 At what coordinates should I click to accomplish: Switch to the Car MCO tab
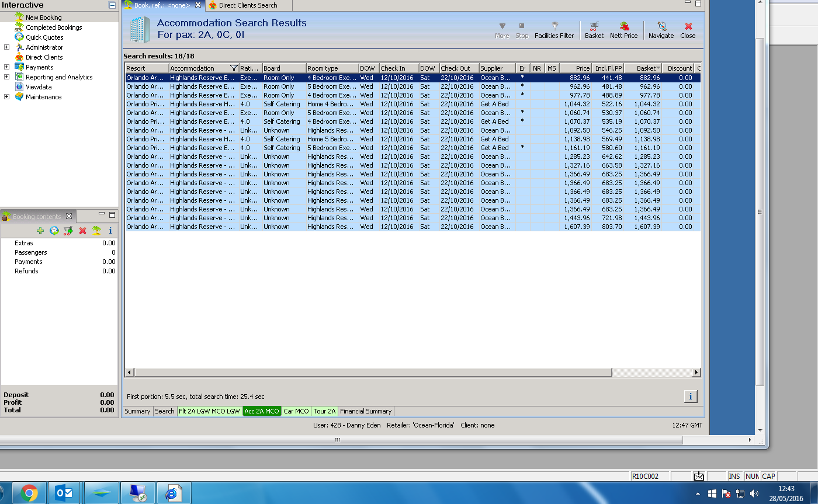coord(296,411)
